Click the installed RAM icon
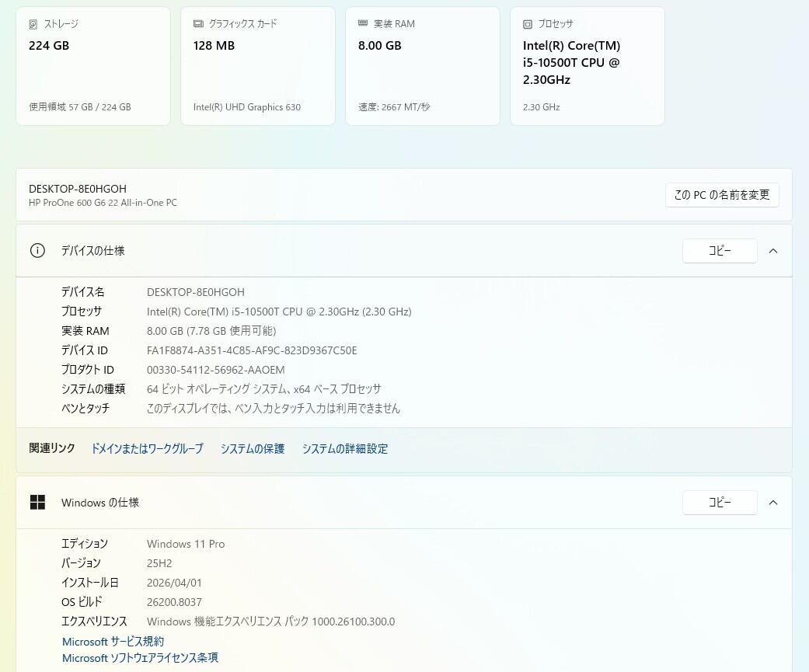Viewport: 809px width, 672px height. pyautogui.click(x=363, y=24)
